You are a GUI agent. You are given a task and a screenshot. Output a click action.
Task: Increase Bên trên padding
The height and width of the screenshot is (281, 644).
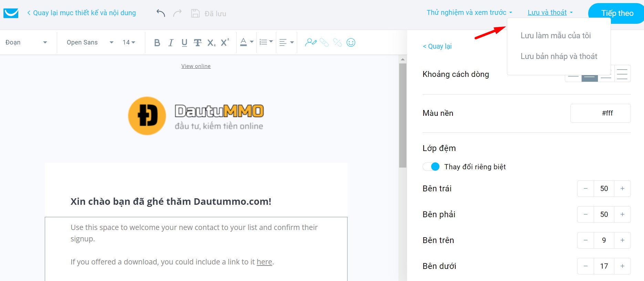click(x=622, y=240)
